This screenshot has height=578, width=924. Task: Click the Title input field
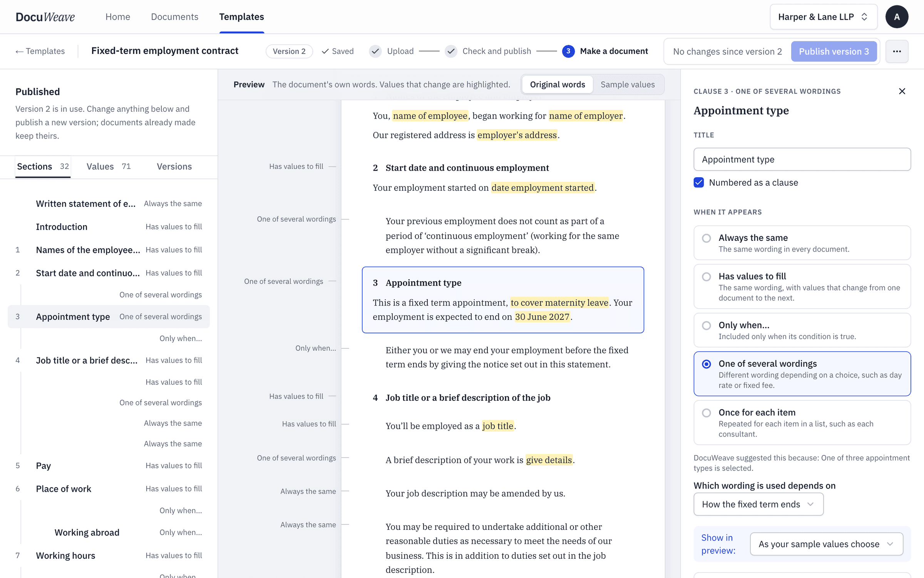click(x=802, y=159)
